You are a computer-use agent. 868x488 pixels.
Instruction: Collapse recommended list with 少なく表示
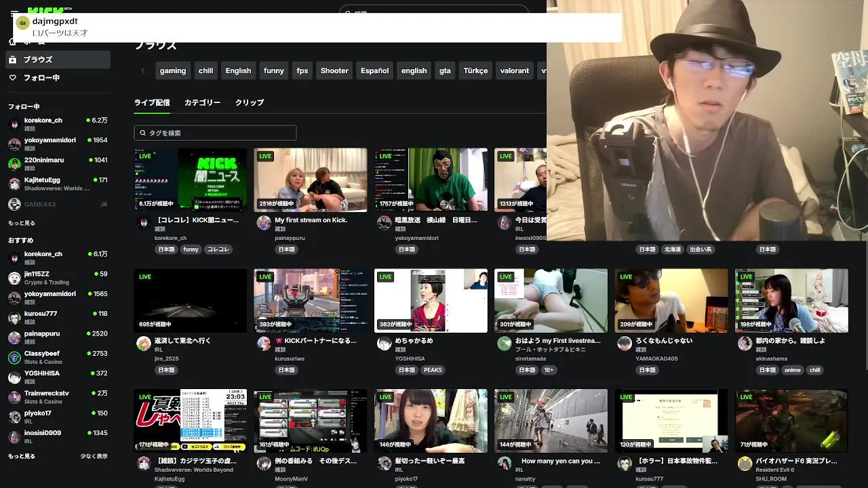[x=94, y=456]
